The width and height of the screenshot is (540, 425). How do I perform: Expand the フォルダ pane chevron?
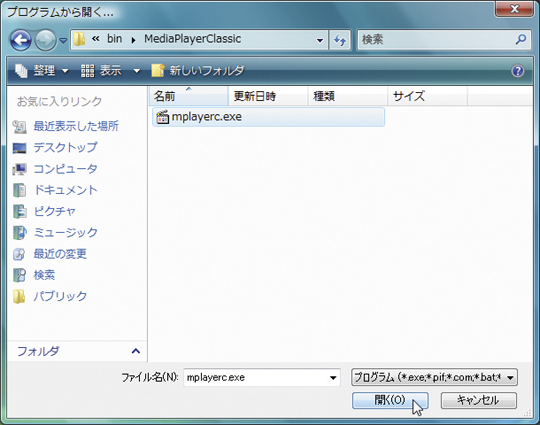coord(136,351)
